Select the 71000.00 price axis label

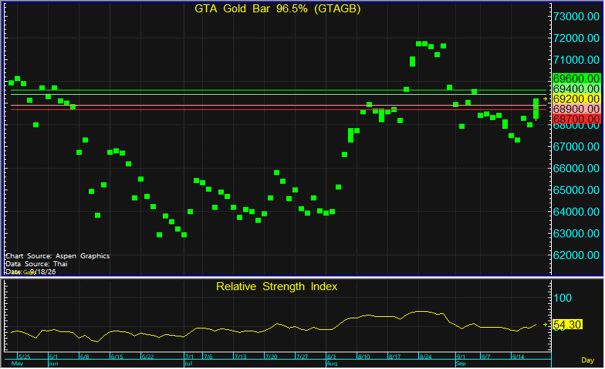576,59
